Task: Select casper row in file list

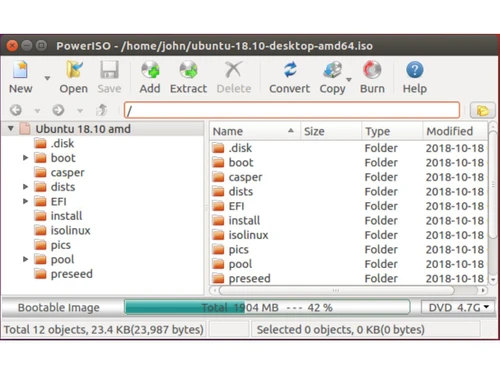Action: (348, 177)
